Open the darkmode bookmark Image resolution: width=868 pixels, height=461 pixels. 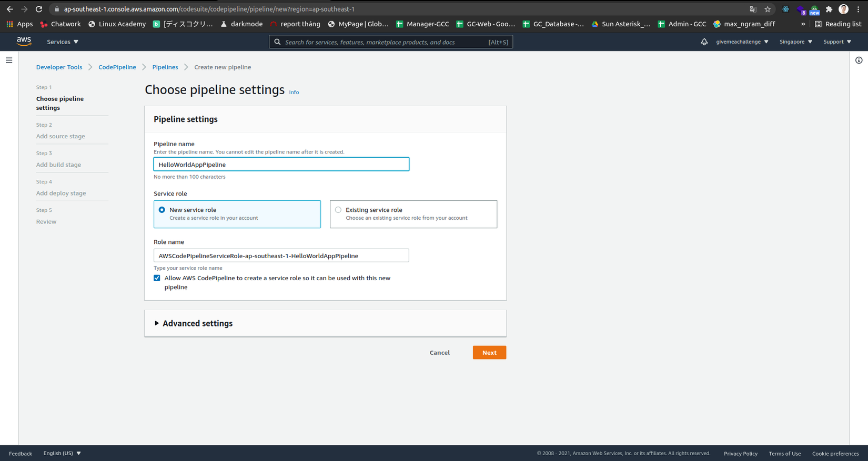tap(241, 24)
